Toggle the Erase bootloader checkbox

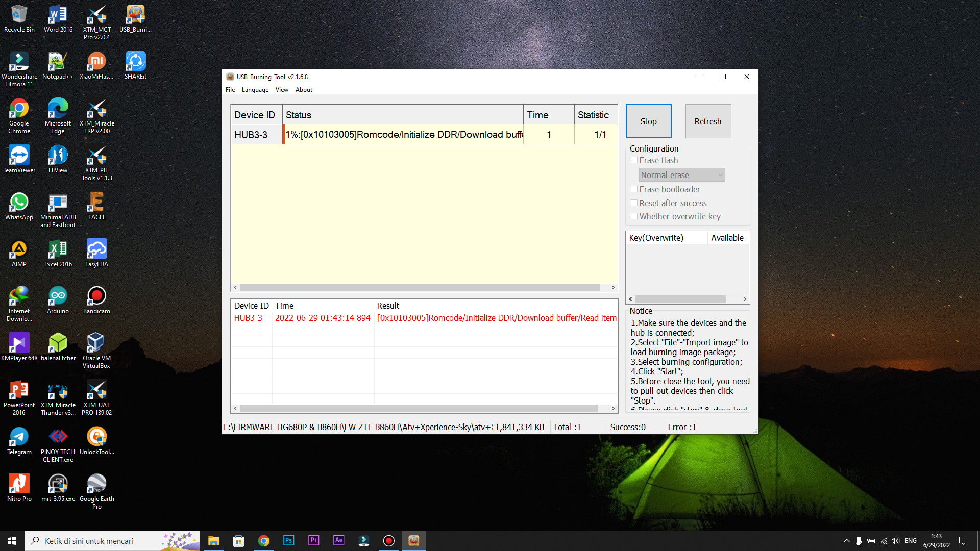(x=634, y=189)
